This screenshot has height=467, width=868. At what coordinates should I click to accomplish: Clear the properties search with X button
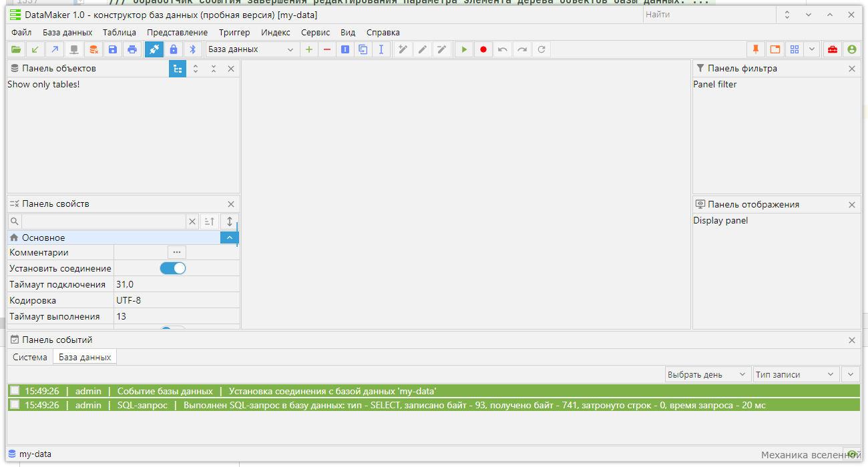pyautogui.click(x=192, y=221)
